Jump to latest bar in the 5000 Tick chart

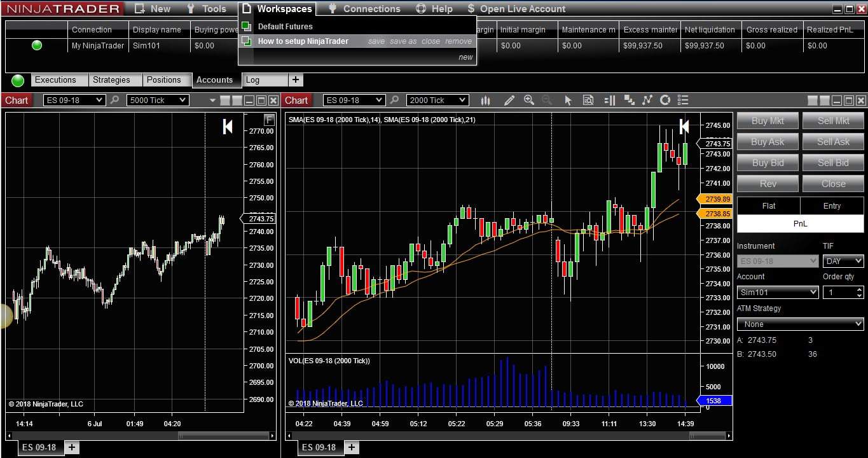pyautogui.click(x=228, y=127)
